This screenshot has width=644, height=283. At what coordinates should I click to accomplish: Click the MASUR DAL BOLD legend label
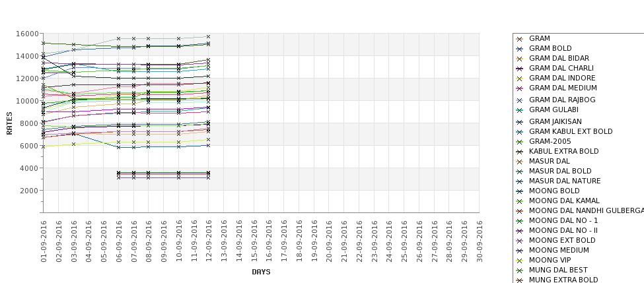[560, 171]
